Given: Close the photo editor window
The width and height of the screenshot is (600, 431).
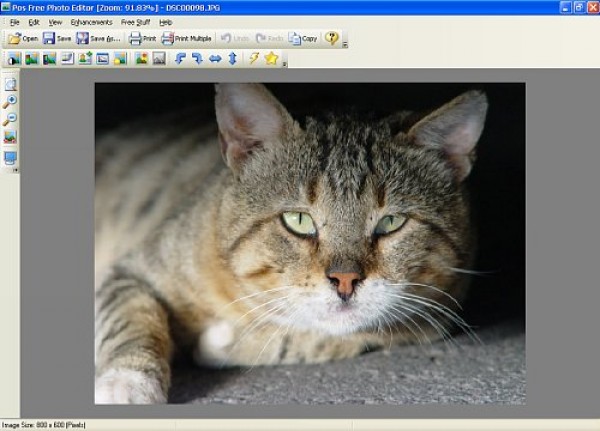Looking at the screenshot, I should [x=593, y=7].
